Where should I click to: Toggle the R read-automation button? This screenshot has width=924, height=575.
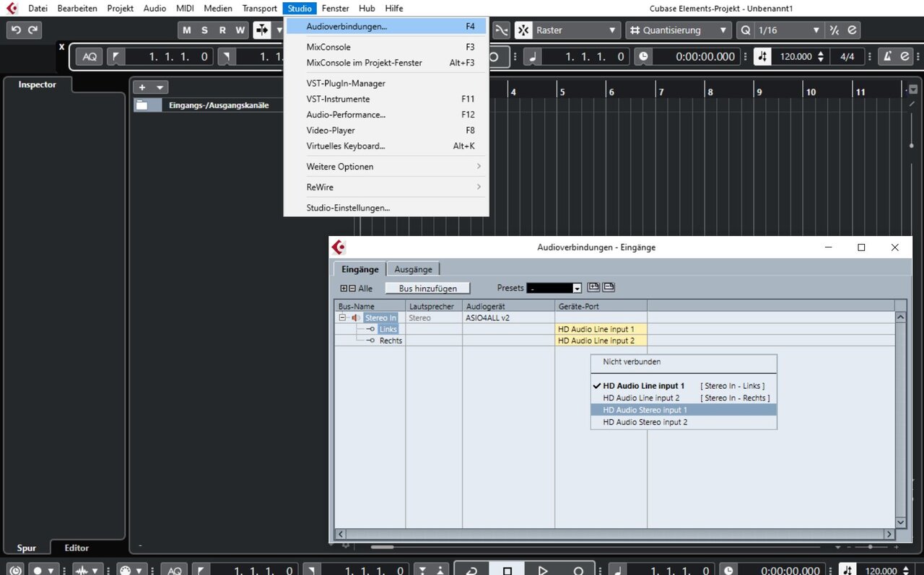click(222, 30)
